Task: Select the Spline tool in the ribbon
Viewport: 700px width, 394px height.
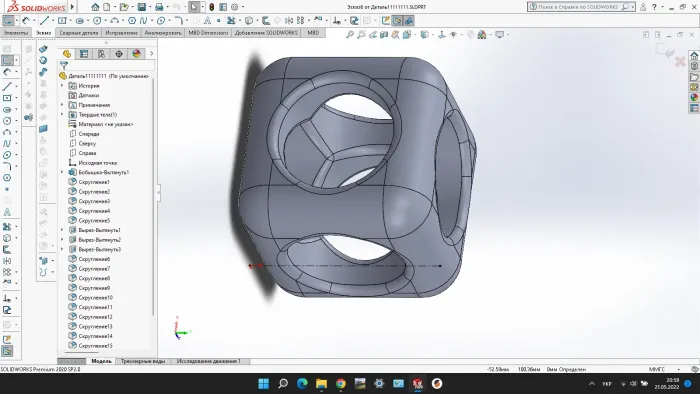Action: click(x=143, y=21)
